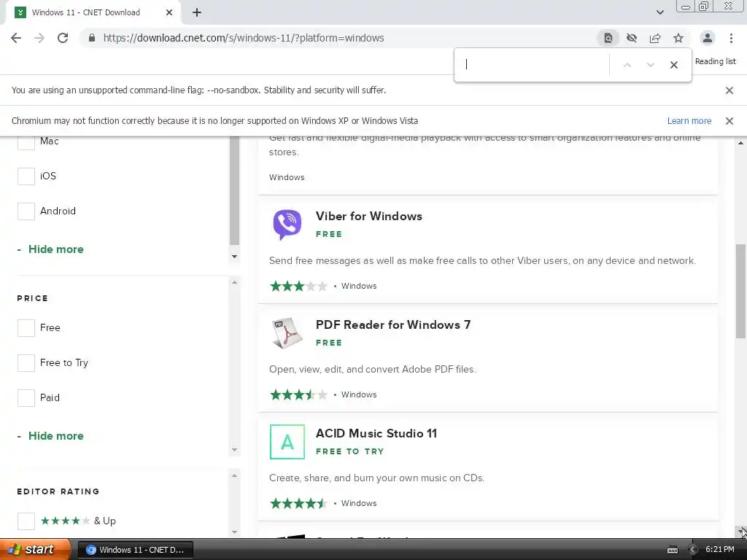Go back to the previous page
Screen dimensions: 747x560
coord(16,38)
